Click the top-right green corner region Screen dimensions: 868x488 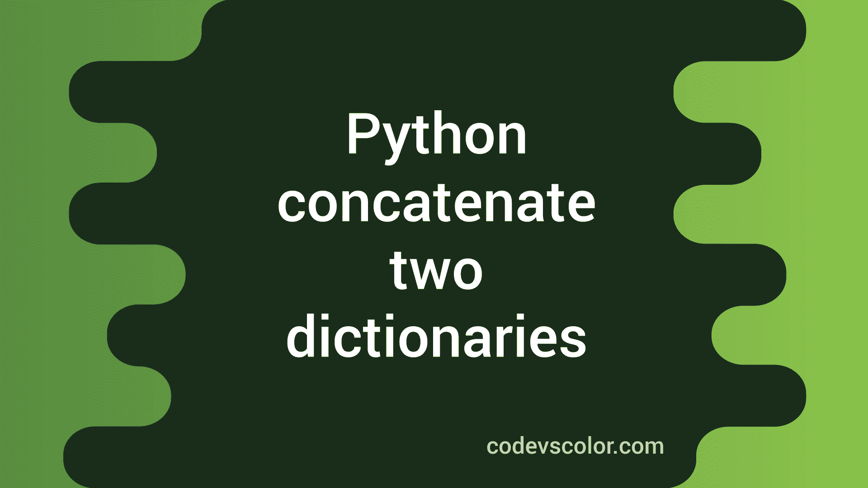tap(835, 30)
